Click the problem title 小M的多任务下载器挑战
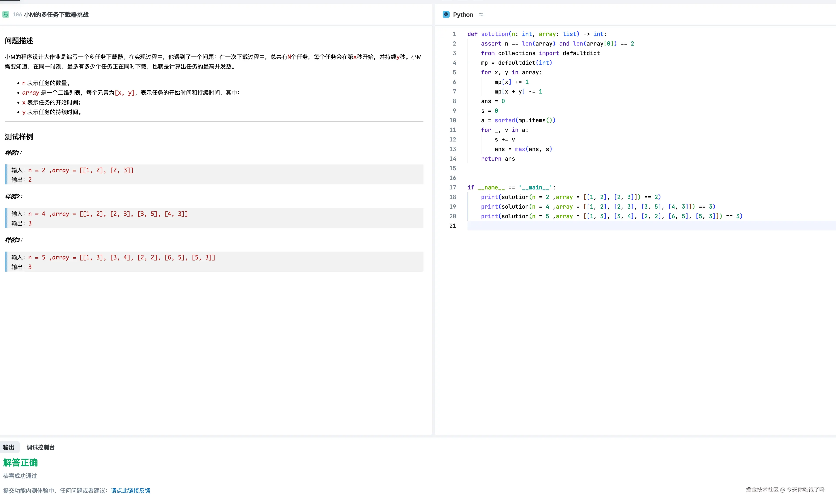This screenshot has height=504, width=836. pos(56,15)
